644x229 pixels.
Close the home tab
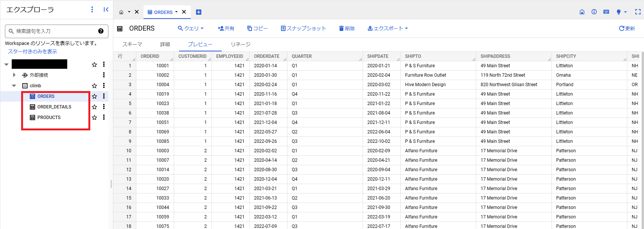tap(137, 12)
